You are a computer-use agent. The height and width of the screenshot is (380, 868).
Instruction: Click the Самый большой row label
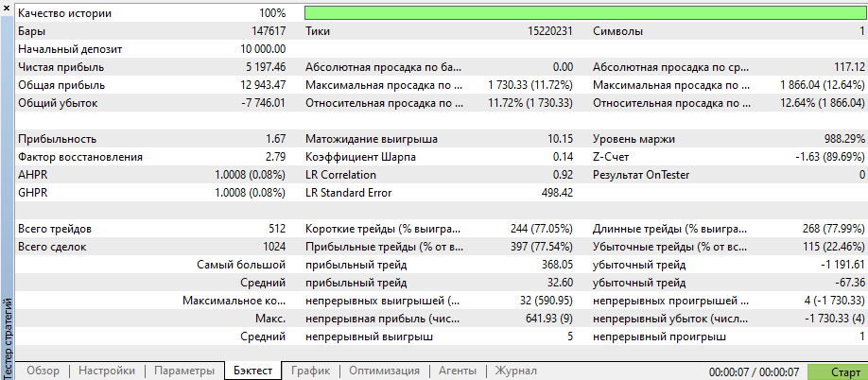coord(241,265)
